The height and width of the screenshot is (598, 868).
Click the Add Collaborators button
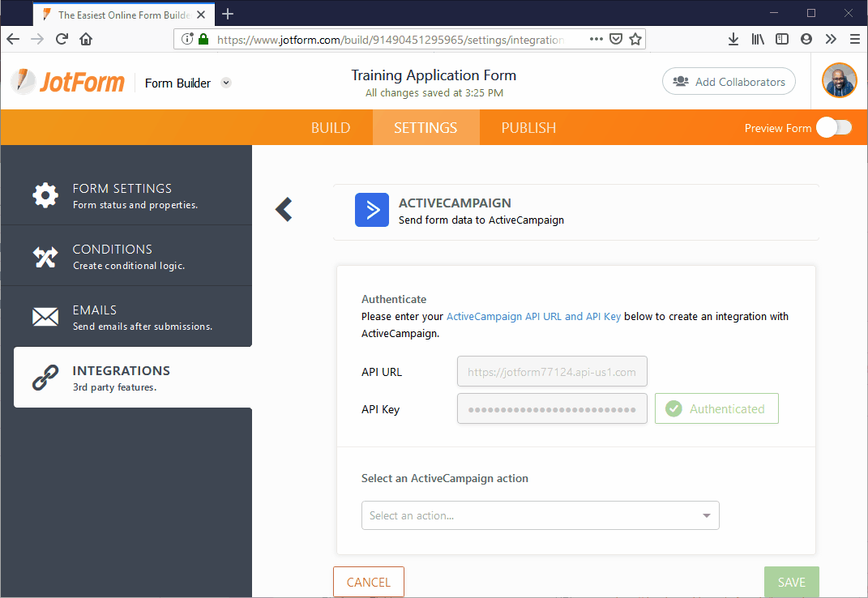click(729, 81)
